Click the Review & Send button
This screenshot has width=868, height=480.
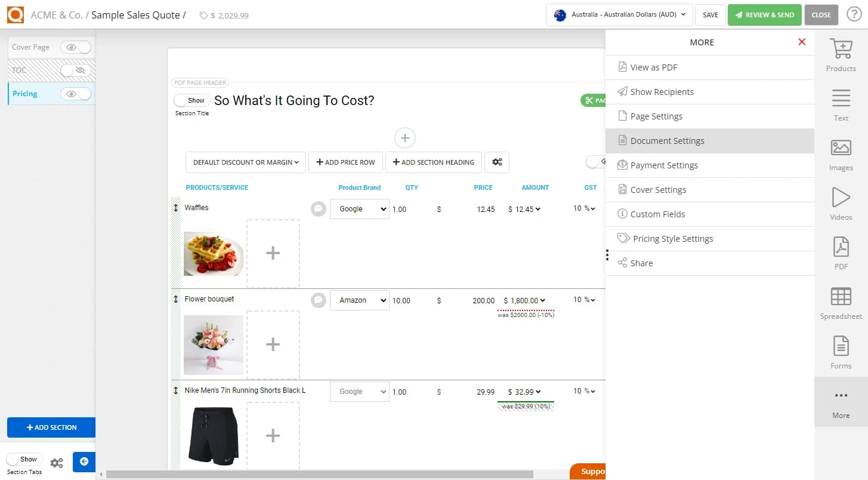point(764,14)
